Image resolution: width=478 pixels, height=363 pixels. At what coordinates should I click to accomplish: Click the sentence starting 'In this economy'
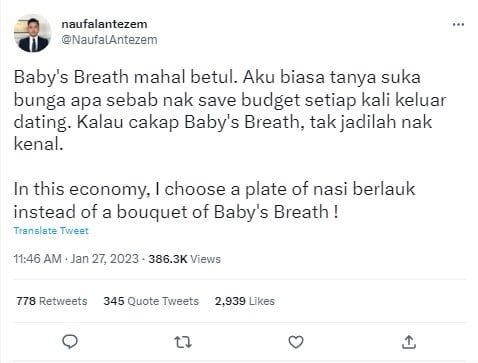pyautogui.click(x=214, y=200)
